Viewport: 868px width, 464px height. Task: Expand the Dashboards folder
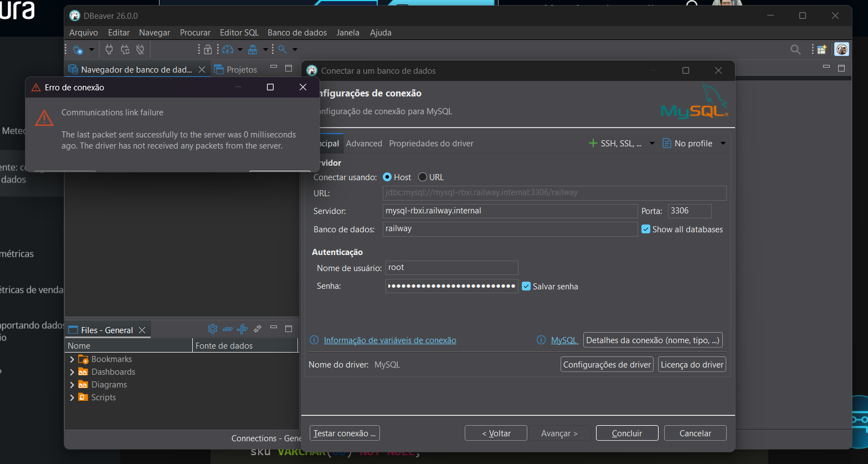pyautogui.click(x=72, y=372)
